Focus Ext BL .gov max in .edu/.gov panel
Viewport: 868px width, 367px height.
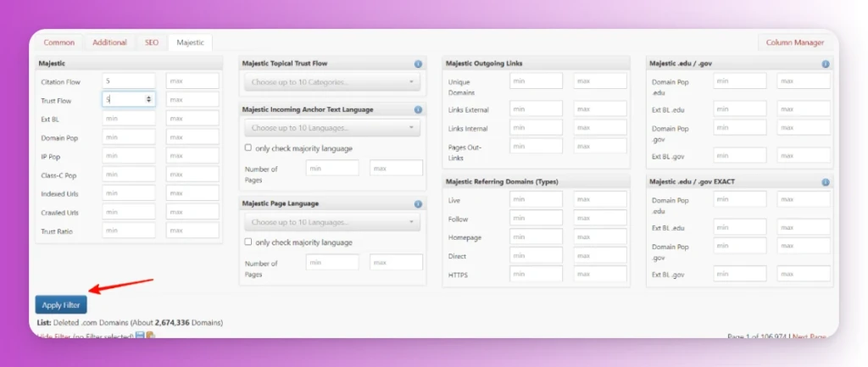(804, 155)
